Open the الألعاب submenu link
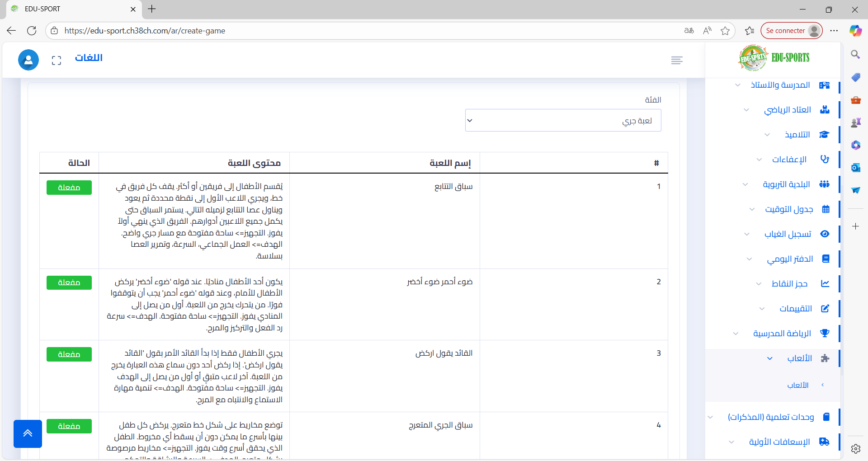This screenshot has height=461, width=868. pyautogui.click(x=797, y=385)
